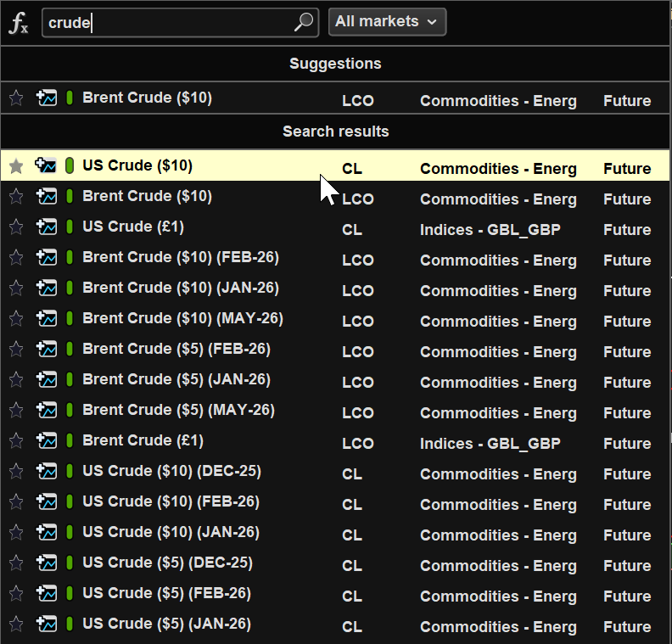Click star icon for US Crude ($5) (FEB-26)

[16, 593]
